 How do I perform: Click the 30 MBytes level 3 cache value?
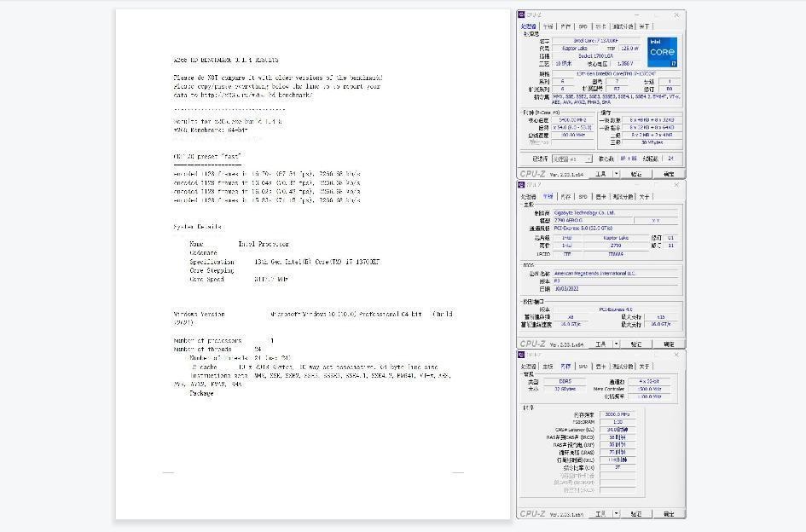click(x=652, y=142)
